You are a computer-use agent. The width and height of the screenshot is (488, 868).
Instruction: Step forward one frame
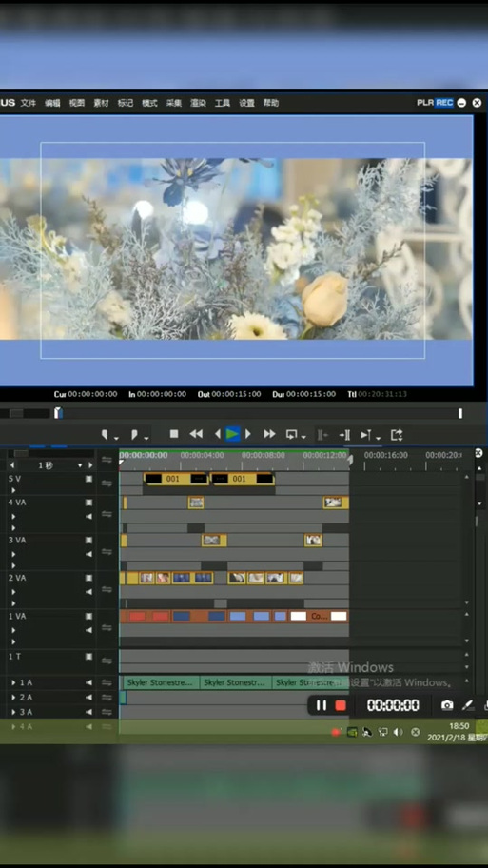(248, 435)
